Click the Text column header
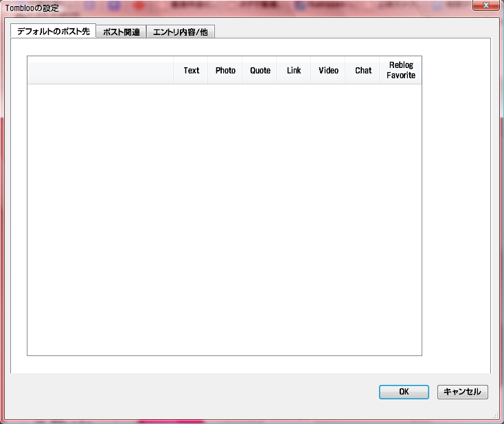Screen dimensions: 504x424 (x=191, y=71)
